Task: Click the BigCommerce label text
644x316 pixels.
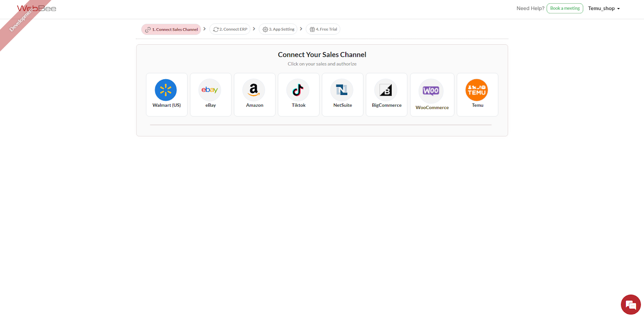Action: click(x=387, y=105)
